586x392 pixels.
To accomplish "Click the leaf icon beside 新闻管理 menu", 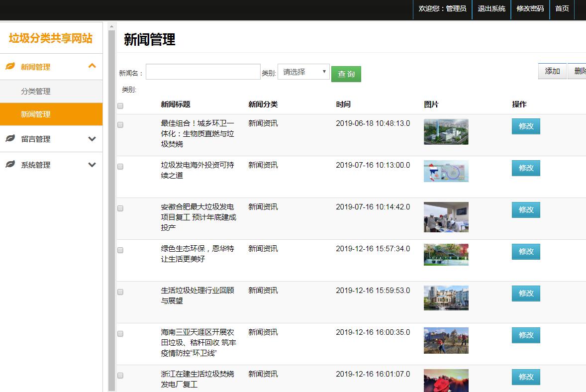I will [x=10, y=66].
